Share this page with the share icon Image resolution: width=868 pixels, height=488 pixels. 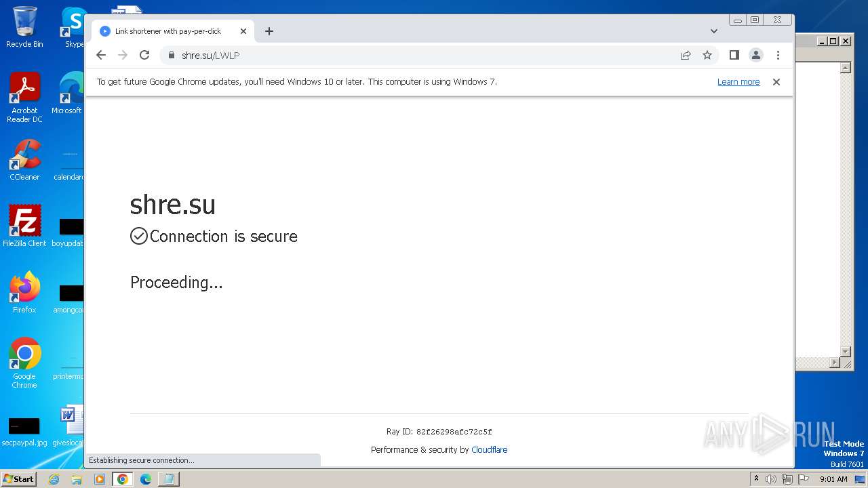pyautogui.click(x=686, y=55)
